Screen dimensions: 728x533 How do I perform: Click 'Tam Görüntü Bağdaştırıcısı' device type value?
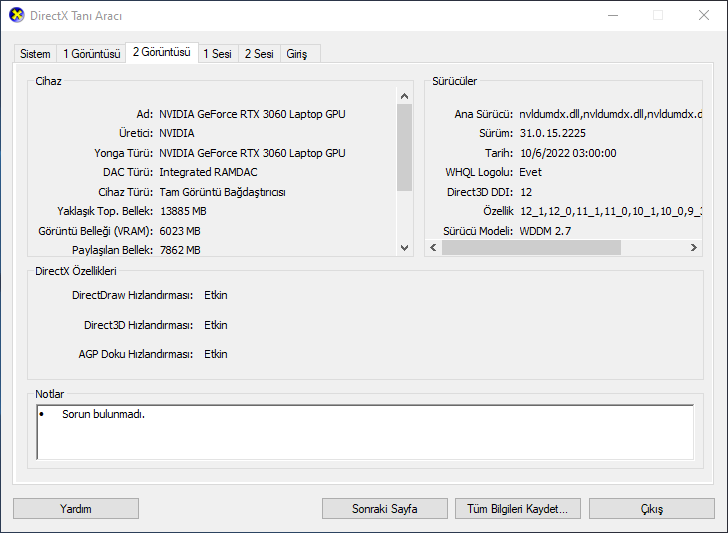click(x=222, y=192)
